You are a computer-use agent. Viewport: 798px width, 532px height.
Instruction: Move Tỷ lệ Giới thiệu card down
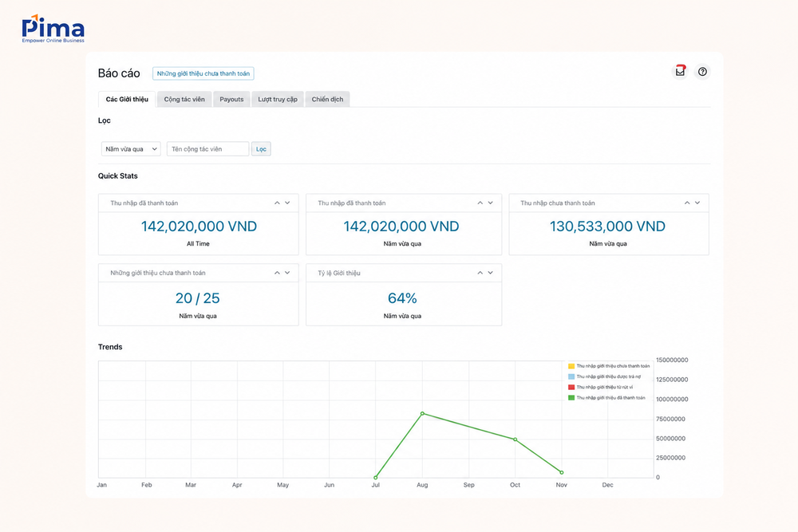pyautogui.click(x=491, y=273)
